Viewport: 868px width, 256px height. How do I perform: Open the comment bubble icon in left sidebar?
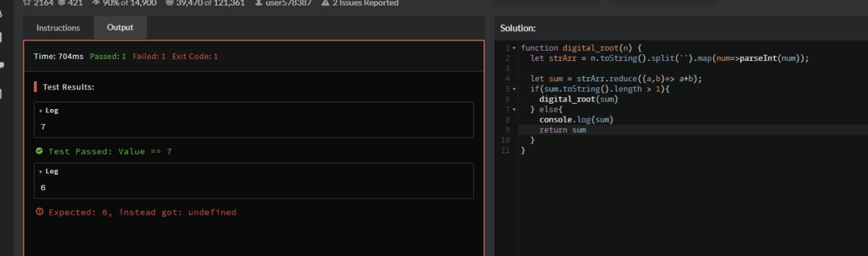(x=2, y=65)
